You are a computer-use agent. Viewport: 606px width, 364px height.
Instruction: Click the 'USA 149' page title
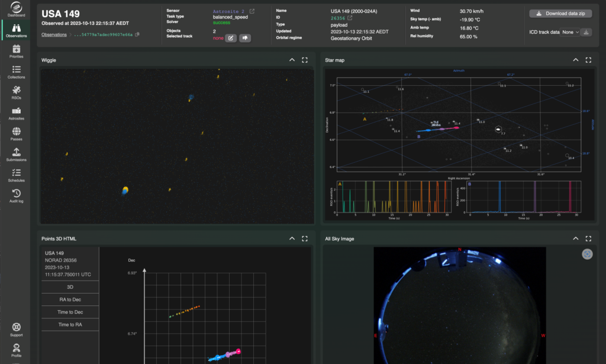tap(61, 14)
